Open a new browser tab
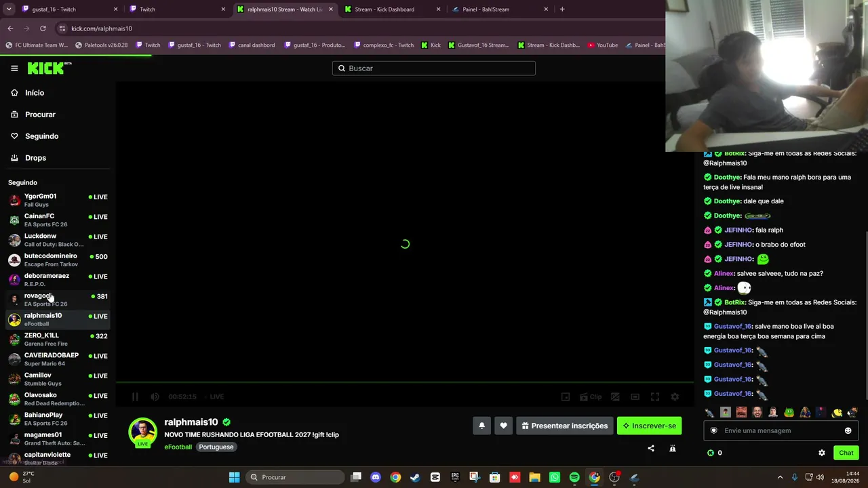868x488 pixels. [x=562, y=9]
